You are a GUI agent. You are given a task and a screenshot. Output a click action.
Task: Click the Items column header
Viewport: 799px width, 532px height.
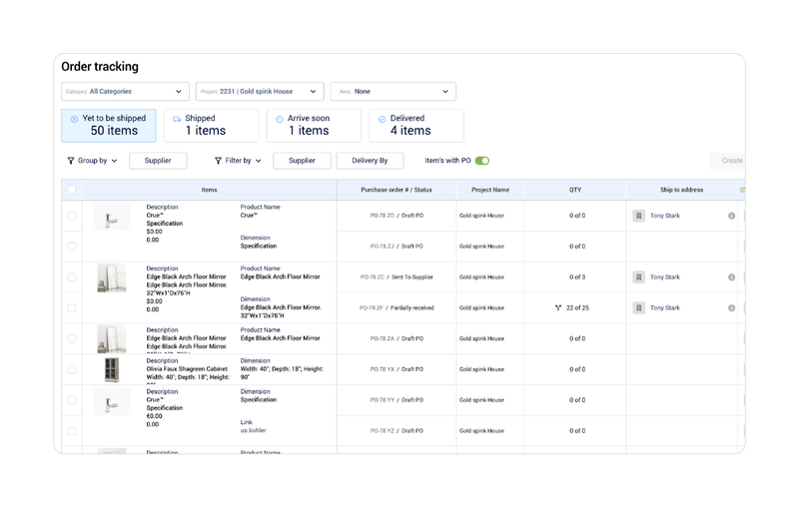pyautogui.click(x=209, y=190)
